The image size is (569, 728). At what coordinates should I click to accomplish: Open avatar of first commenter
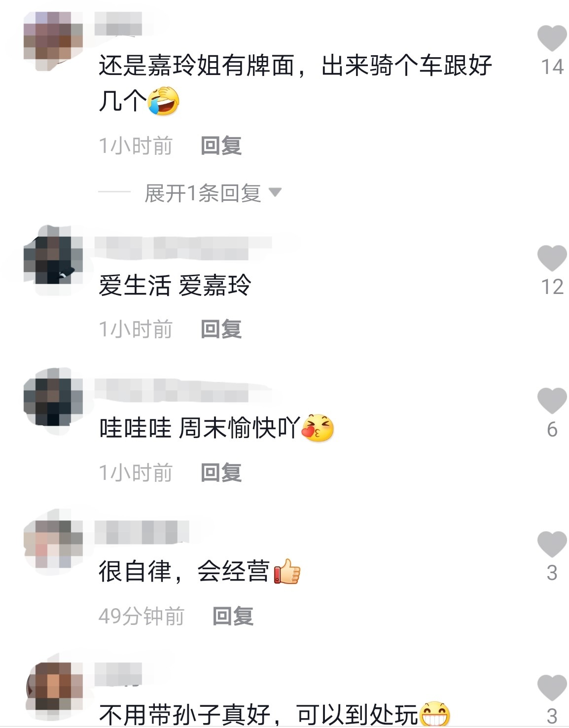(53, 41)
